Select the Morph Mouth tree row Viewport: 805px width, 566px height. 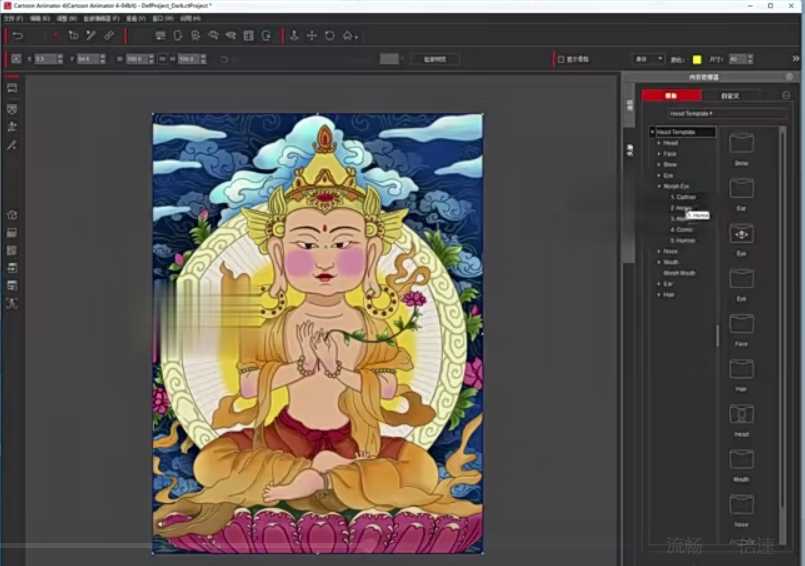[x=679, y=273]
